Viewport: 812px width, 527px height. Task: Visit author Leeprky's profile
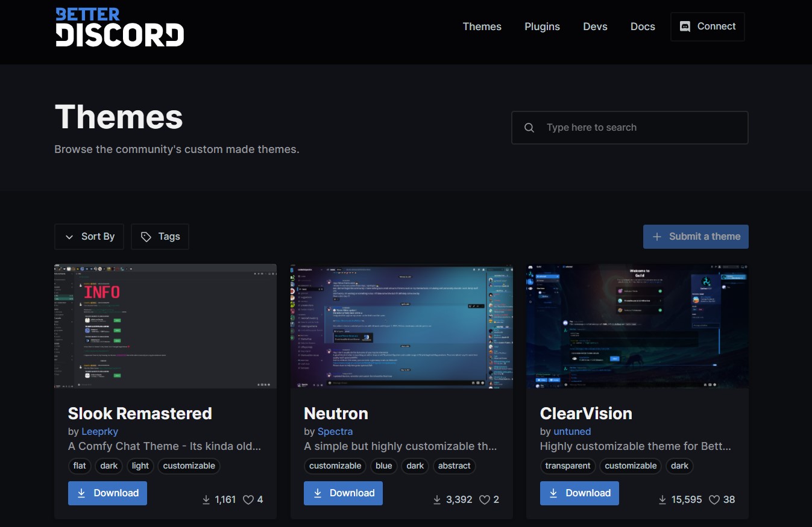click(100, 431)
